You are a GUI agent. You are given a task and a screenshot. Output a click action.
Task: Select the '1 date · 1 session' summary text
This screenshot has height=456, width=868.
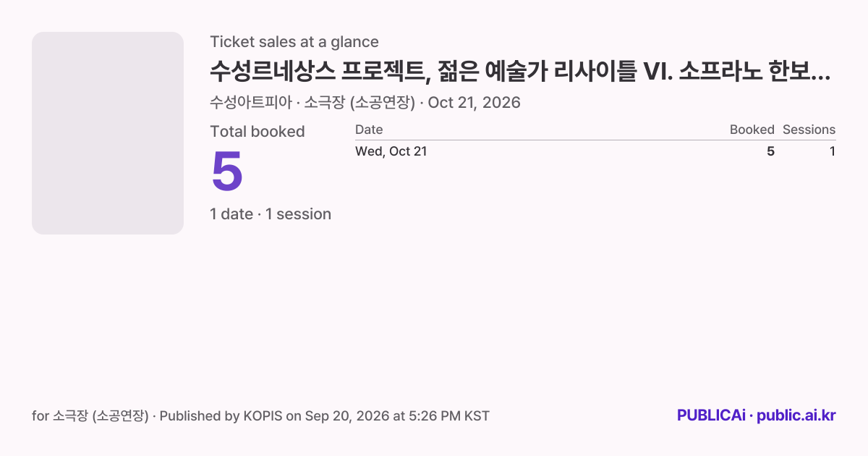[x=271, y=214]
